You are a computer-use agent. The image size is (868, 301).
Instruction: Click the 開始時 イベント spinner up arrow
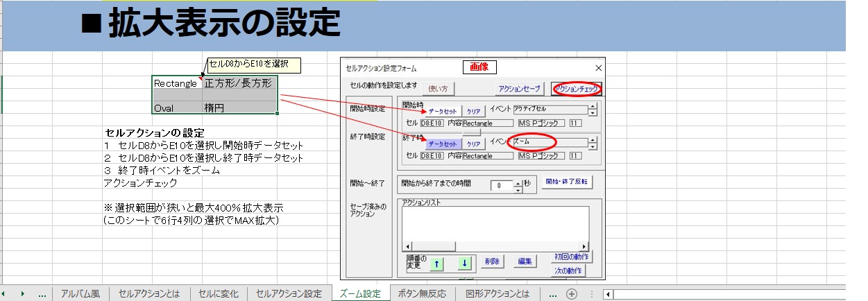tap(593, 107)
